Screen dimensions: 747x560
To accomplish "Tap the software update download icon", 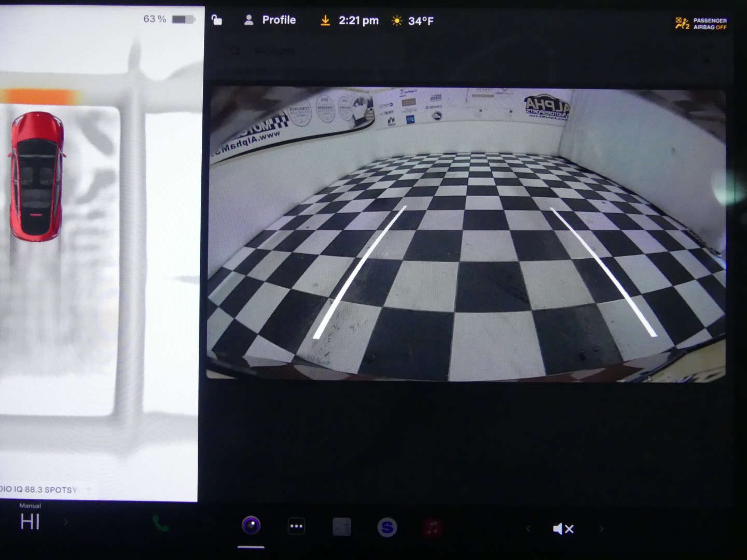I will pos(325,21).
